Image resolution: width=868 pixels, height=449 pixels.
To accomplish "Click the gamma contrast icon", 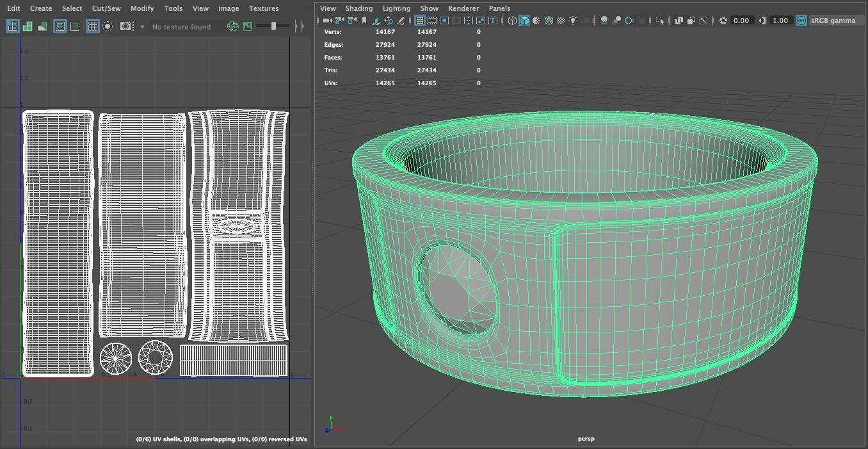I will (x=762, y=20).
